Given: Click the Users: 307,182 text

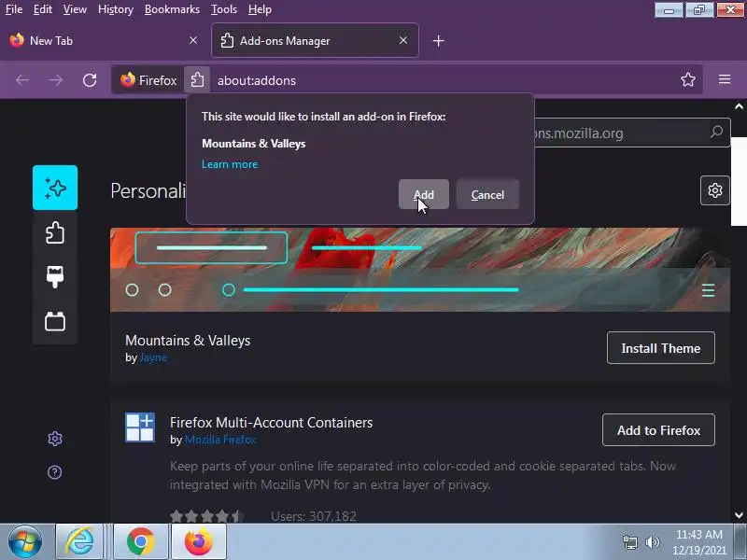Looking at the screenshot, I should [314, 516].
